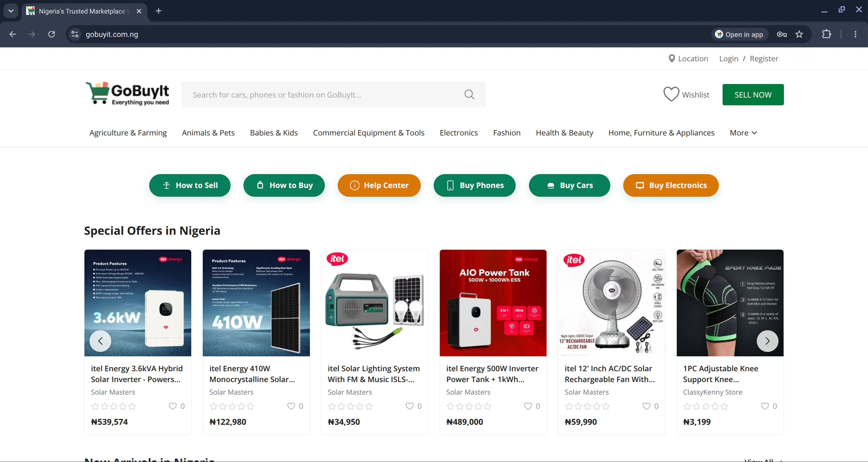Reload the page
The height and width of the screenshot is (462, 868).
52,34
